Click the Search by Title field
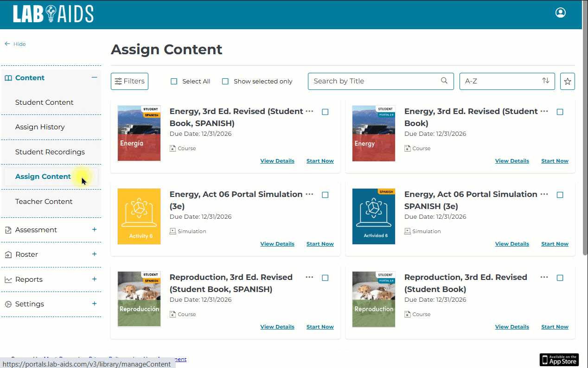 (x=380, y=81)
